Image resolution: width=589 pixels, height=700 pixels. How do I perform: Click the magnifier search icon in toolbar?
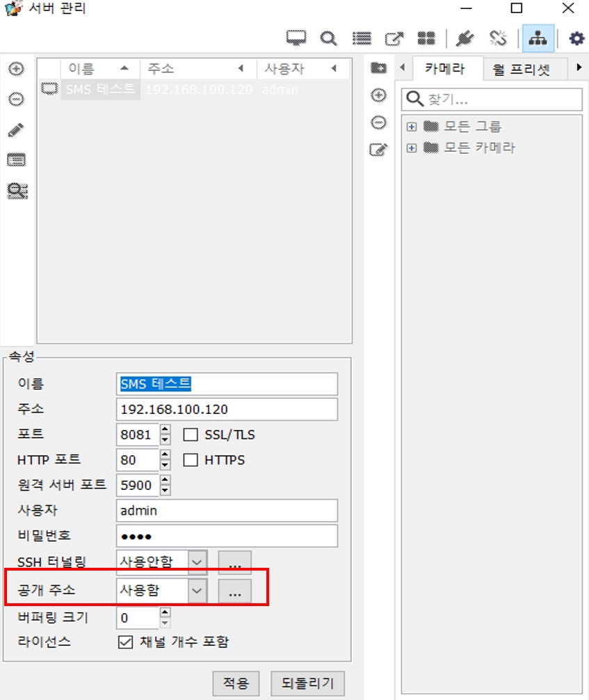[328, 38]
